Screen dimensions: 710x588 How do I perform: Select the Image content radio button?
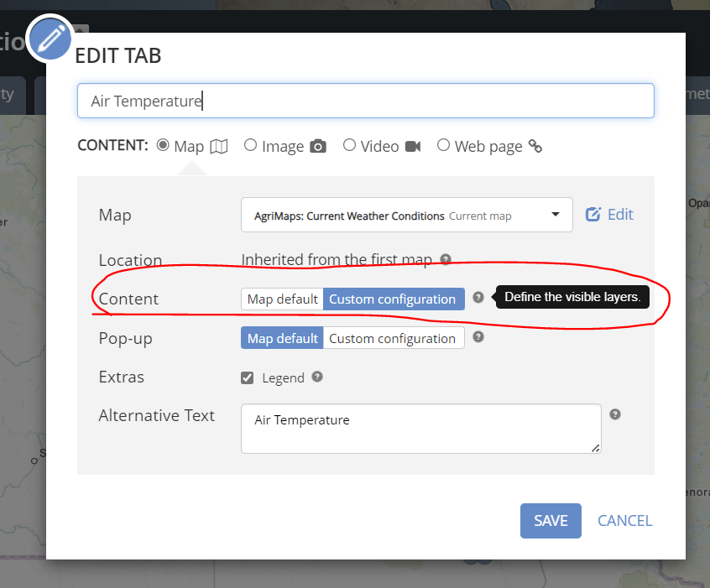point(250,145)
